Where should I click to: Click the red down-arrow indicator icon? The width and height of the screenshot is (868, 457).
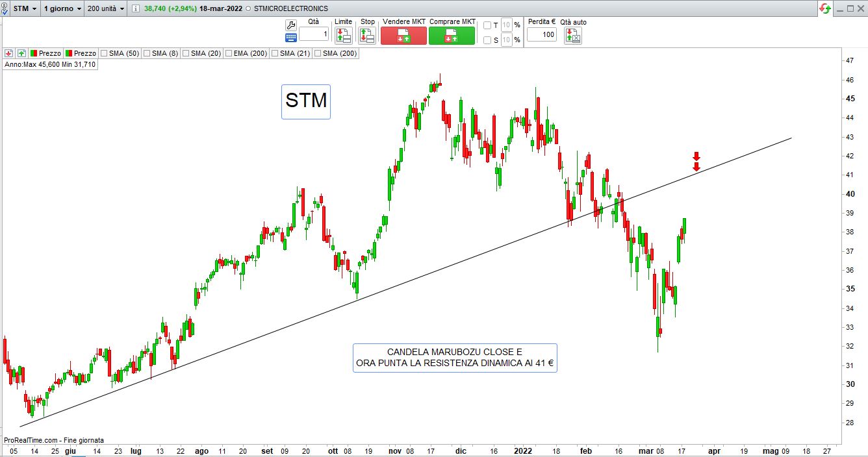(9, 53)
